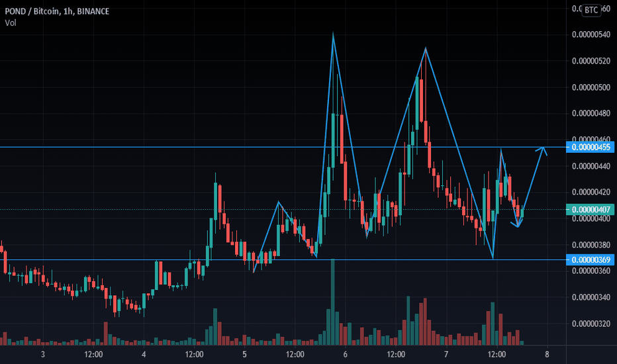Select the 0.00000455 price line label
This screenshot has width=617, height=364.
tap(591, 147)
